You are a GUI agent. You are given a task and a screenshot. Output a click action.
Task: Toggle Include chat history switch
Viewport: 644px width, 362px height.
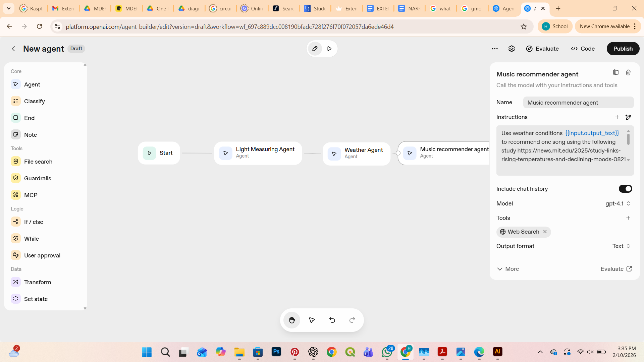[625, 189]
